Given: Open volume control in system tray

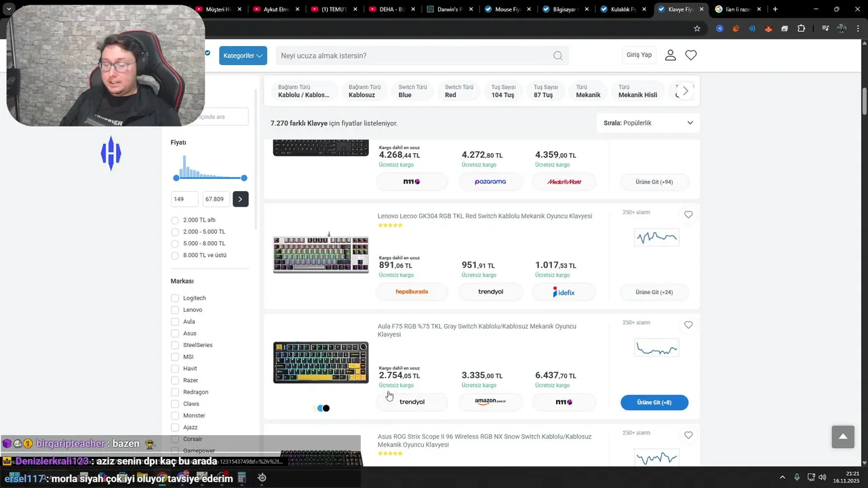Looking at the screenshot, I should (x=822, y=477).
